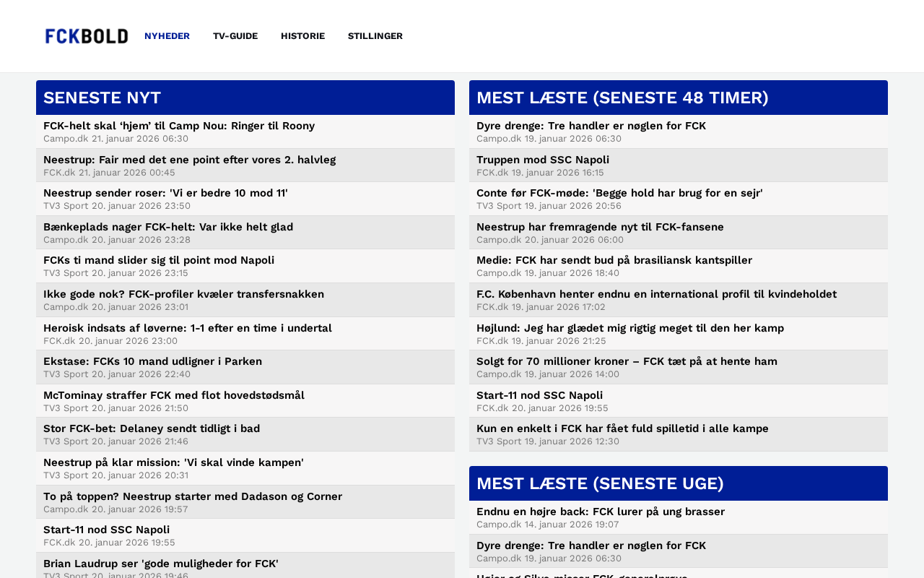
Task: Click 'TV3 Sport 20. januar 2026 23:50' timestamp
Action: point(117,206)
